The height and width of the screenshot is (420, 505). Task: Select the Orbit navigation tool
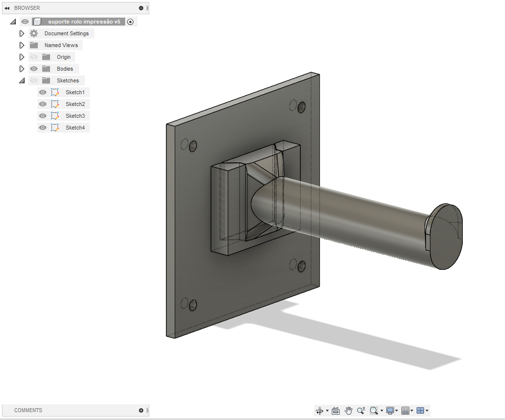coord(319,410)
